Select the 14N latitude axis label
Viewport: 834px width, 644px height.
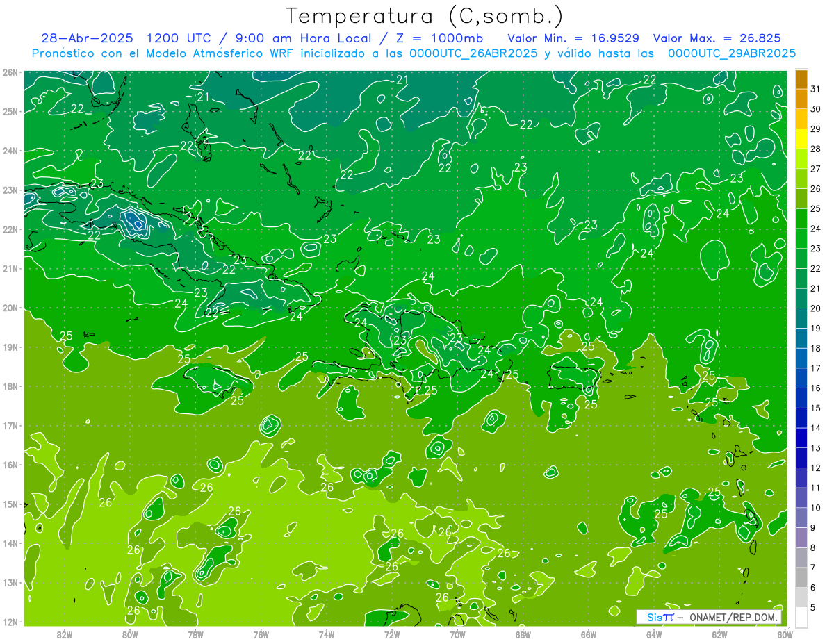point(10,543)
